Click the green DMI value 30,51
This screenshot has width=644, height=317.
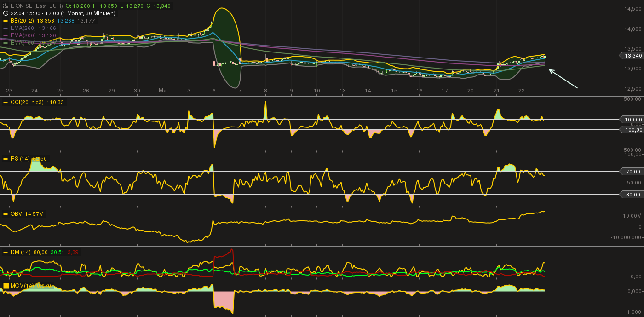coord(57,252)
